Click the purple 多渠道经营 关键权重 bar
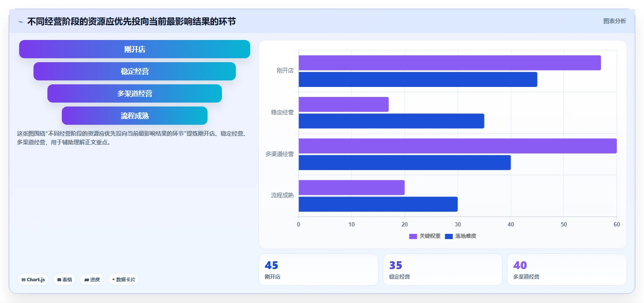 (457, 146)
